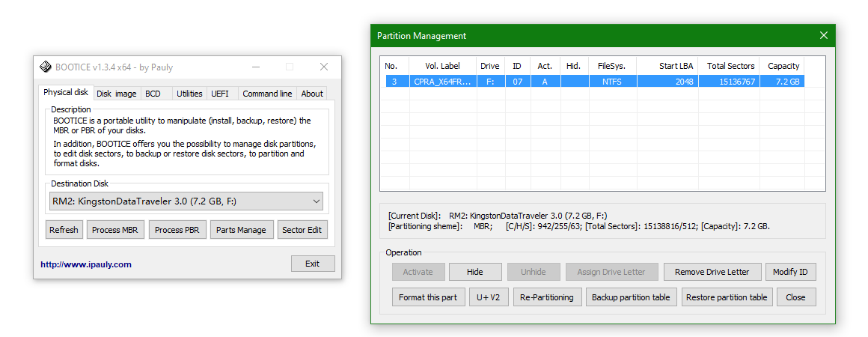Click the Refresh button in BOOTICE
This screenshot has height=337, width=868.
pos(64,230)
